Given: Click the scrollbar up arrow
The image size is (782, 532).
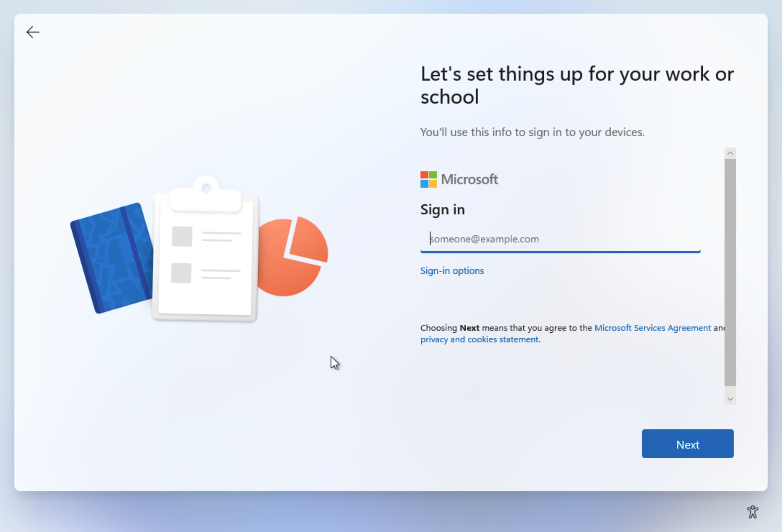Looking at the screenshot, I should click(730, 153).
